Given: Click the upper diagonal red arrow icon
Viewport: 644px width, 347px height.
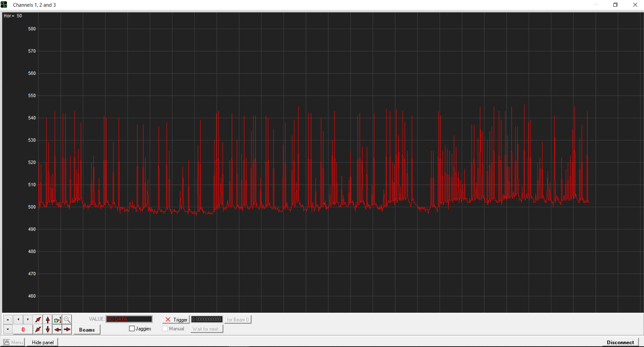Looking at the screenshot, I should click(38, 319).
